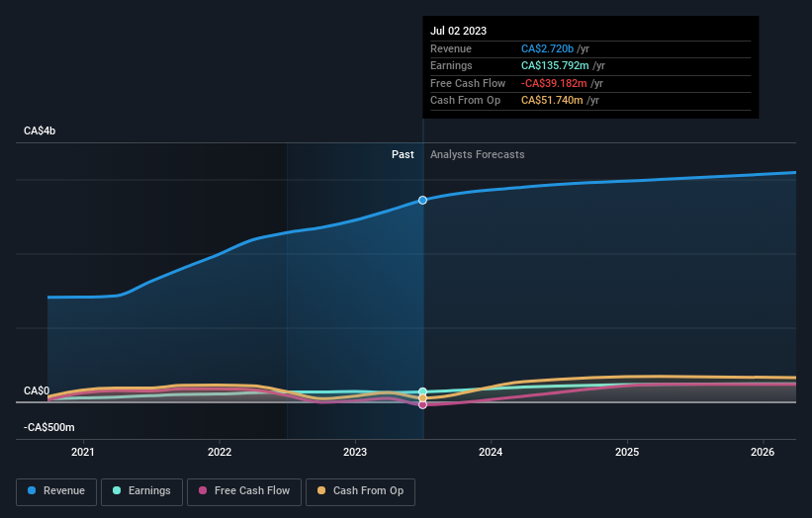
Task: Toggle the Cash From Op legend button
Action: pyautogui.click(x=360, y=491)
